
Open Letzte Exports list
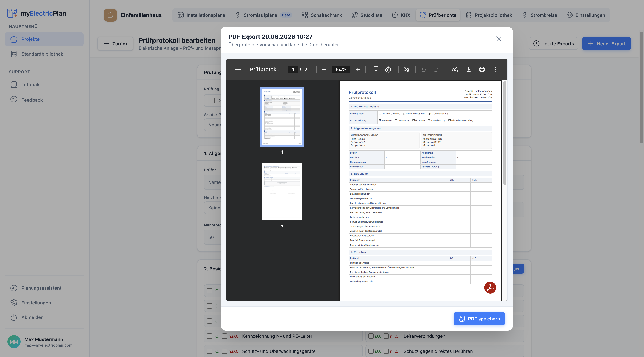pos(553,44)
